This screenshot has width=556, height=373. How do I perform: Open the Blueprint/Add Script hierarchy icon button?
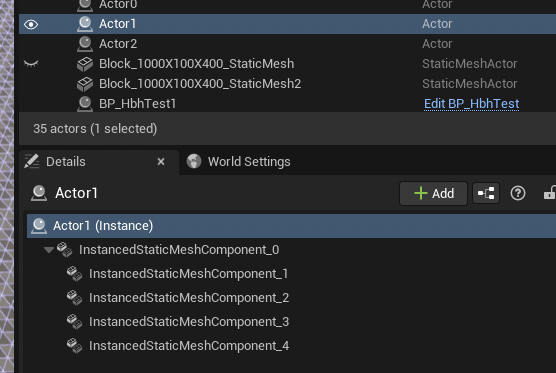click(x=486, y=193)
